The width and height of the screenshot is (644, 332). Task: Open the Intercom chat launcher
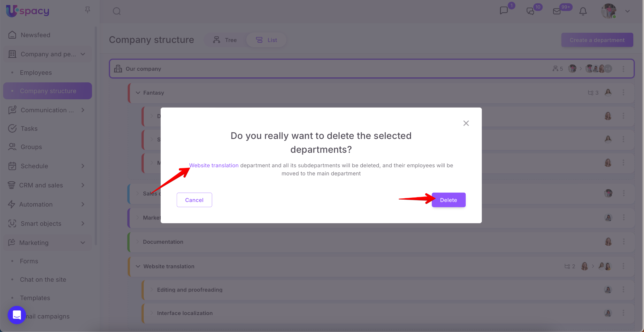17,315
